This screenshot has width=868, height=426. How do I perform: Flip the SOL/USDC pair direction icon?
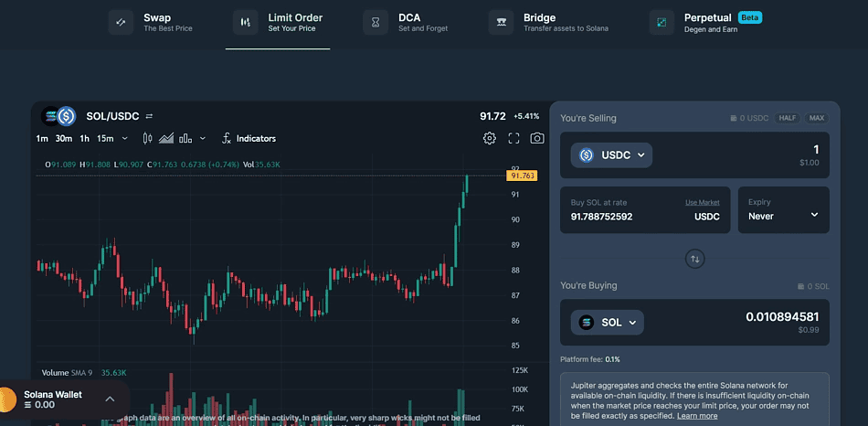click(149, 116)
